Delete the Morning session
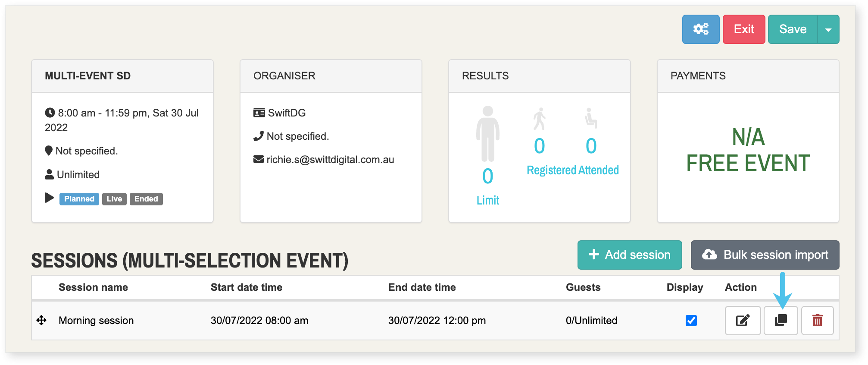The height and width of the screenshot is (365, 868). click(817, 321)
